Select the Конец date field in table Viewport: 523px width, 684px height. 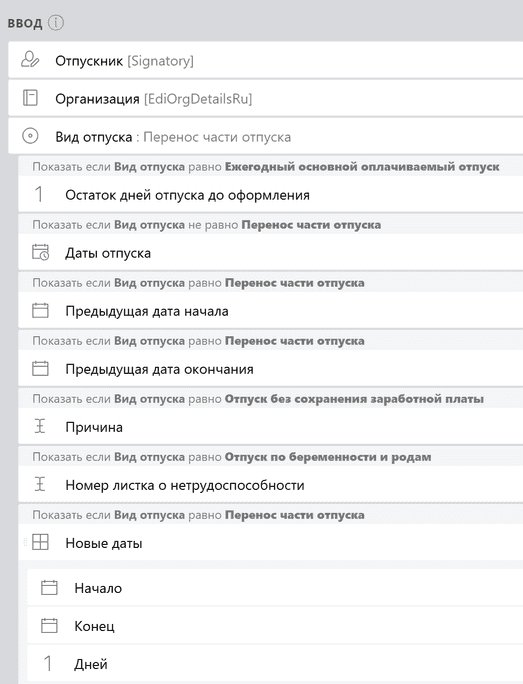[x=275, y=626]
